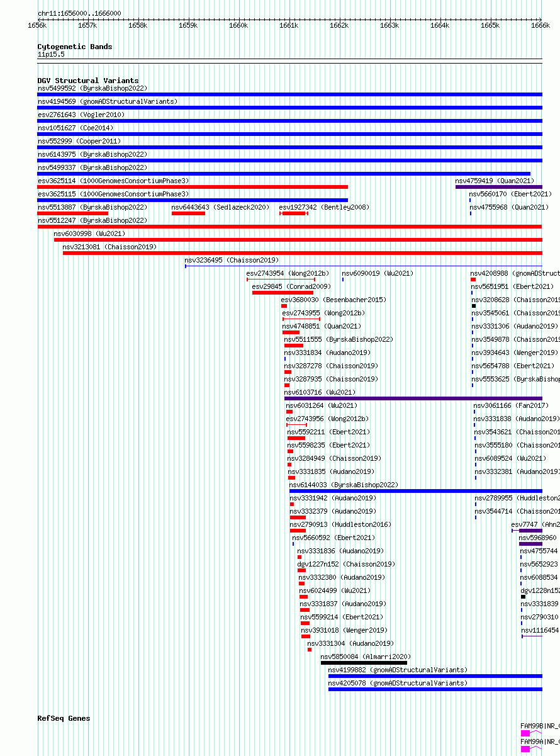Image resolution: width=560 pixels, height=756 pixels.
Task: Click the blue nsv6144033 (ByrskaBishop2022) bar
Action: 416,491
